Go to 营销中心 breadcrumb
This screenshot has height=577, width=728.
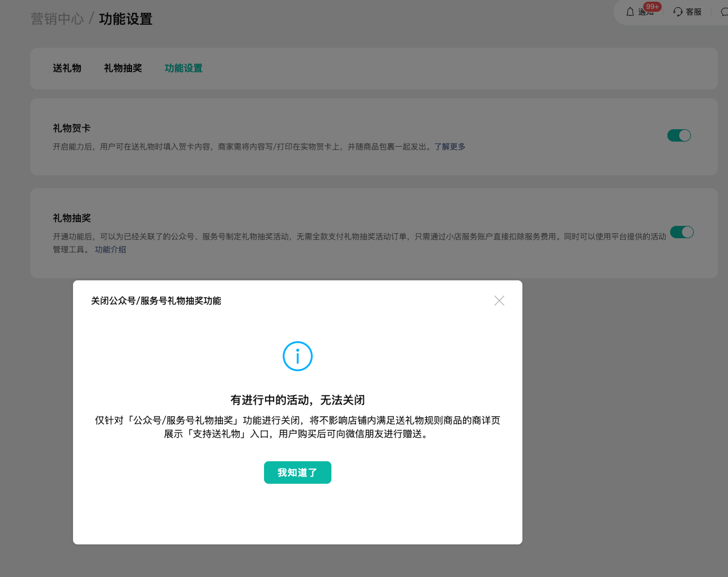point(57,19)
